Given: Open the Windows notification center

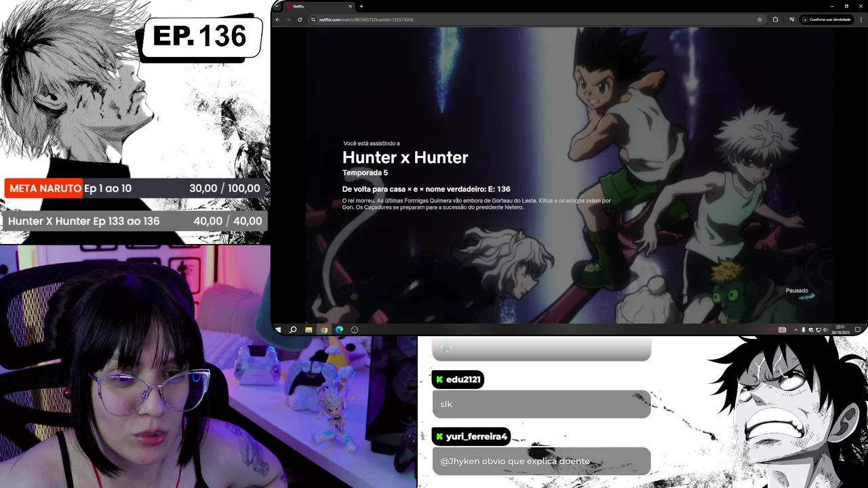Looking at the screenshot, I should point(858,330).
